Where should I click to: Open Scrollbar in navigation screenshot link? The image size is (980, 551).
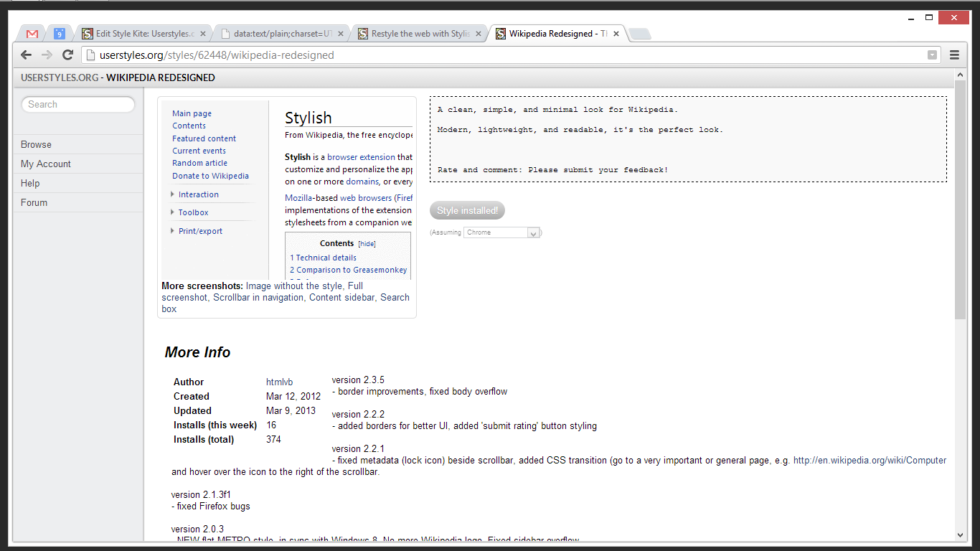pos(258,297)
